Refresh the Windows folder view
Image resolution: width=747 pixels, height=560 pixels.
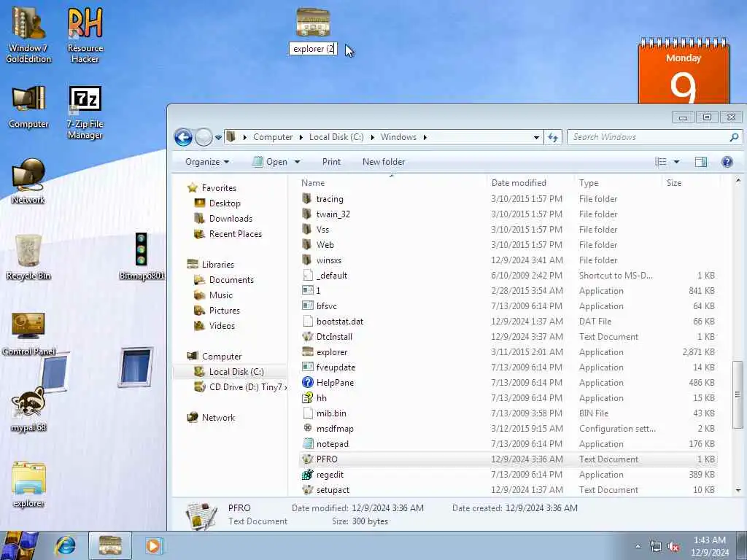(x=553, y=137)
